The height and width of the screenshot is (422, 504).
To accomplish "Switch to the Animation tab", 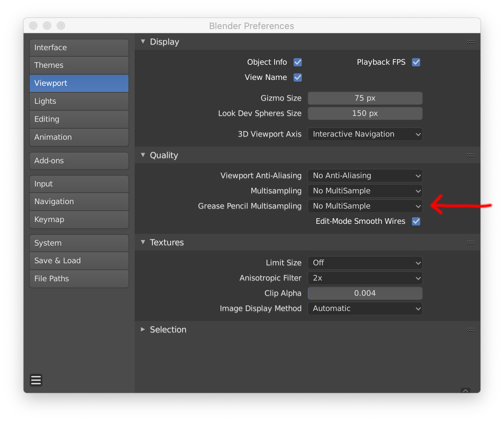I will coord(79,137).
